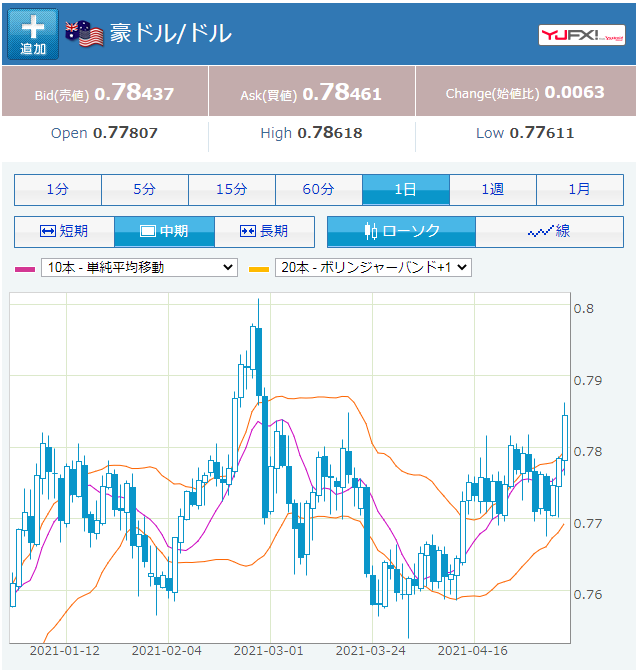The image size is (636, 670).
Task: Select the 1月 timeframe tab
Action: point(580,189)
